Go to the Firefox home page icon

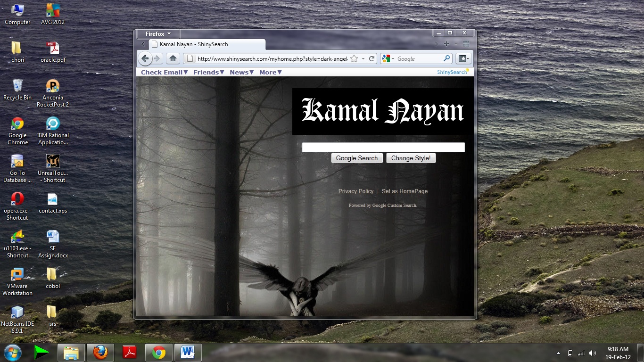click(x=173, y=58)
